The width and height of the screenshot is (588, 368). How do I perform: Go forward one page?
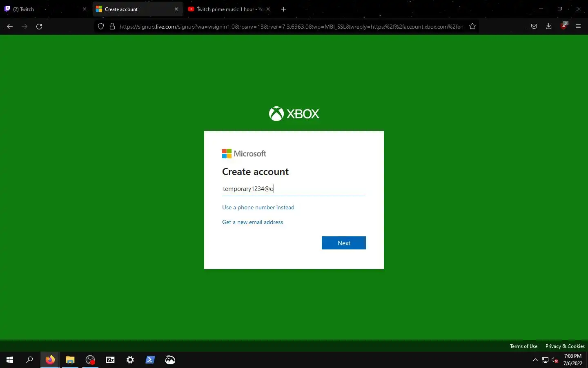coord(24,26)
